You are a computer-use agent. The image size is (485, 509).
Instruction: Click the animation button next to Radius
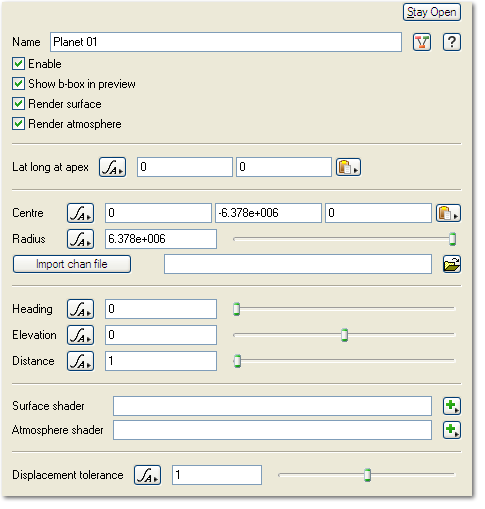80,239
